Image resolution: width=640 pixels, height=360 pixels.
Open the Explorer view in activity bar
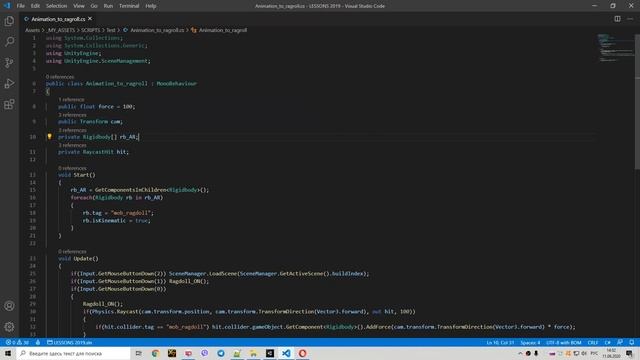click(9, 21)
